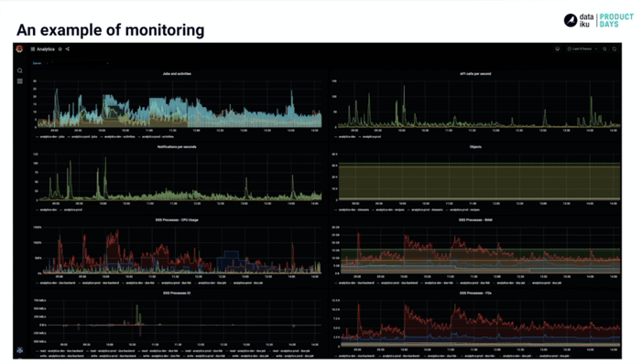The width and height of the screenshot is (641, 364).
Task: Click the DSS Processes - FDs graph area
Action: pos(480,323)
